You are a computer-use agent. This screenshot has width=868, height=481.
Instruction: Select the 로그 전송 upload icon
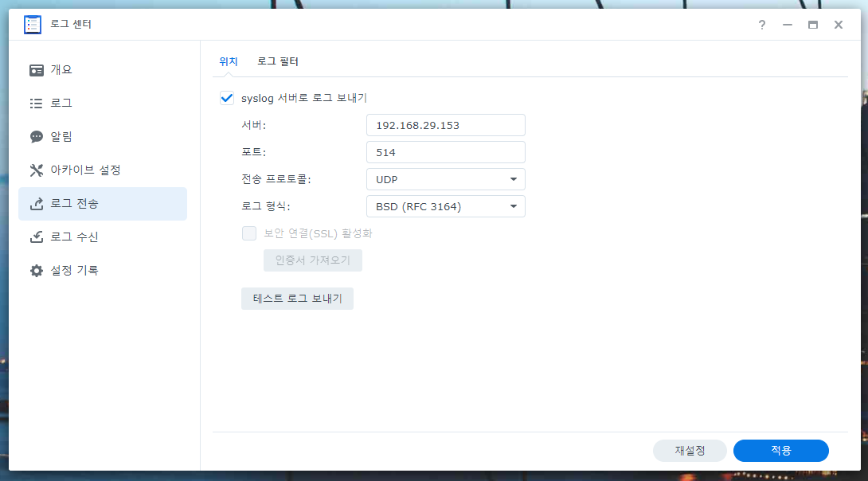tap(37, 204)
